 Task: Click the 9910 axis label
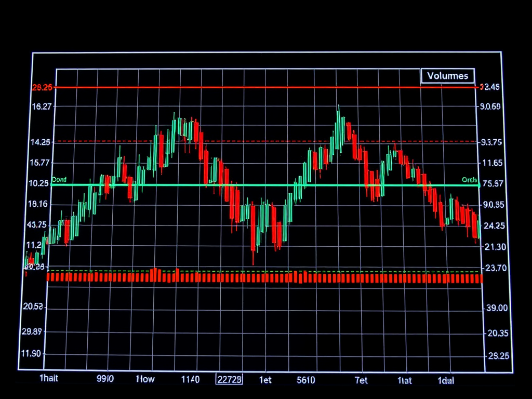point(105,379)
